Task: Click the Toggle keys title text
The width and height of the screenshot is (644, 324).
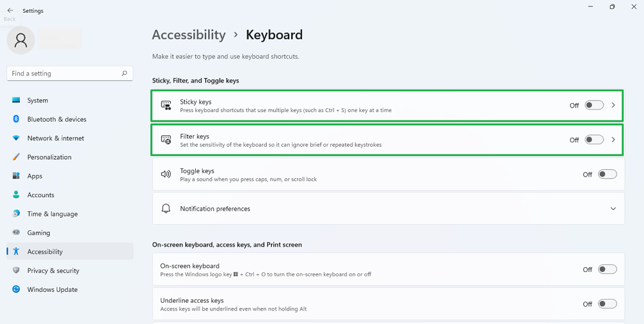Action: 197,171
